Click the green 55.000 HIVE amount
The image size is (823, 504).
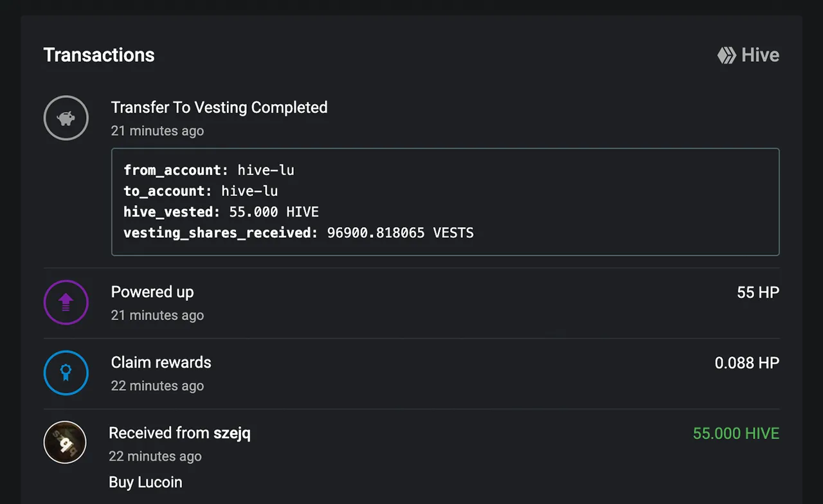click(736, 434)
